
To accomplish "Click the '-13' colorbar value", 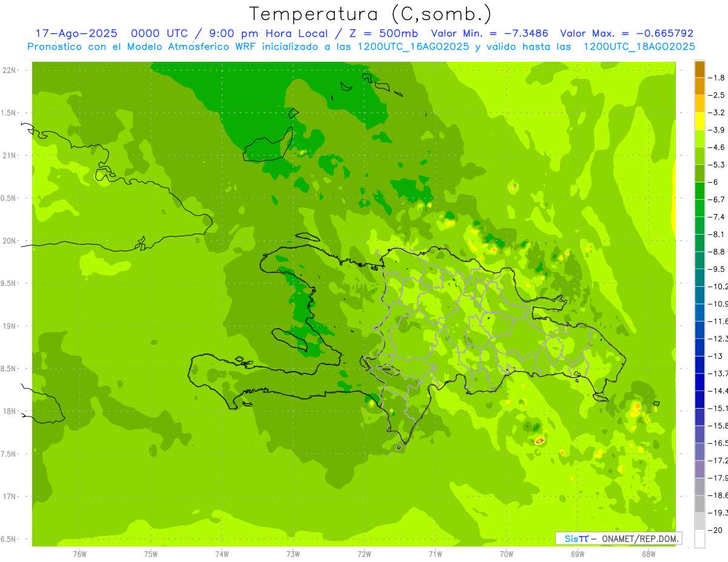I will point(715,356).
